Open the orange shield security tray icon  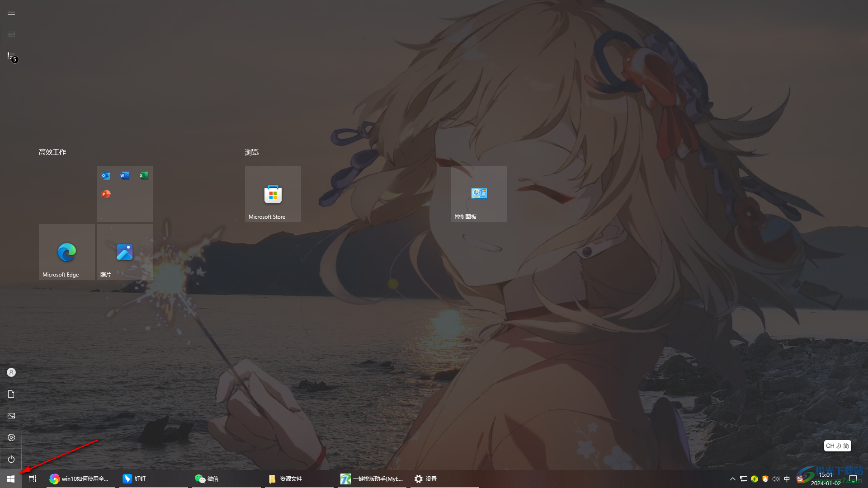click(x=765, y=479)
